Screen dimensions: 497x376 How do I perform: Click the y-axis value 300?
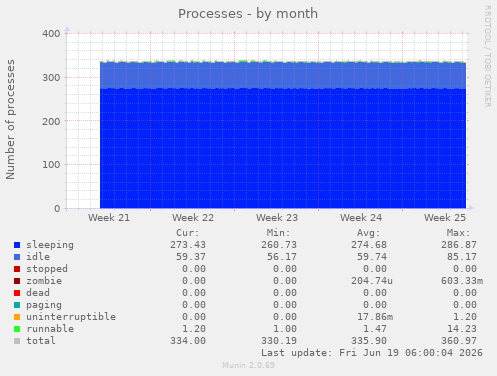point(51,78)
